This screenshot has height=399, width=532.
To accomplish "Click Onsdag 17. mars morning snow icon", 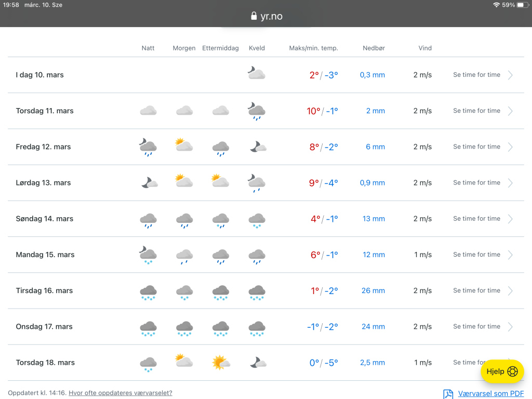I will click(184, 328).
